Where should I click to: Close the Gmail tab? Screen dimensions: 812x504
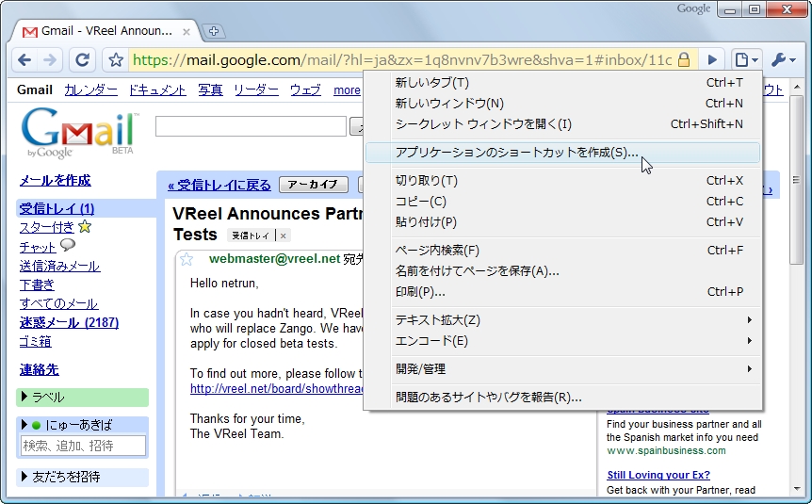pos(187,32)
